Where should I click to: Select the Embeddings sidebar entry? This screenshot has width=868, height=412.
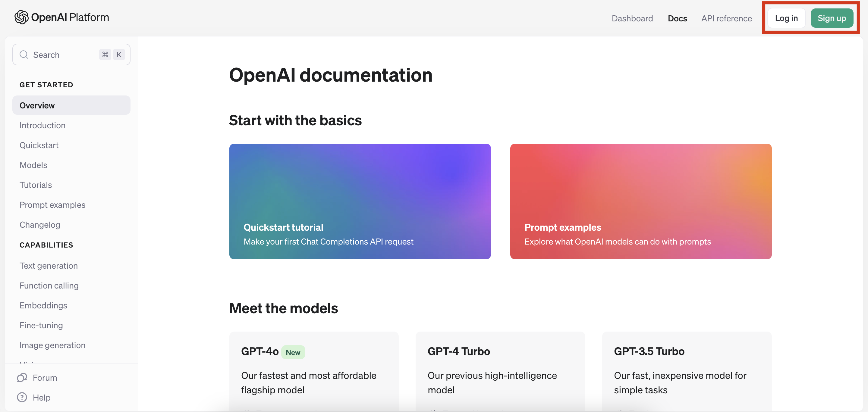click(43, 305)
